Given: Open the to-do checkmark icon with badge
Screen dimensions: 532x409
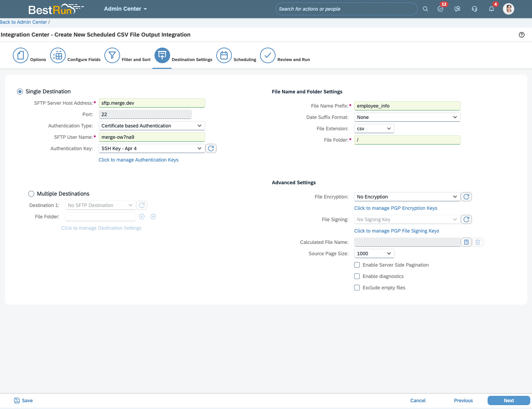Looking at the screenshot, I should point(440,9).
